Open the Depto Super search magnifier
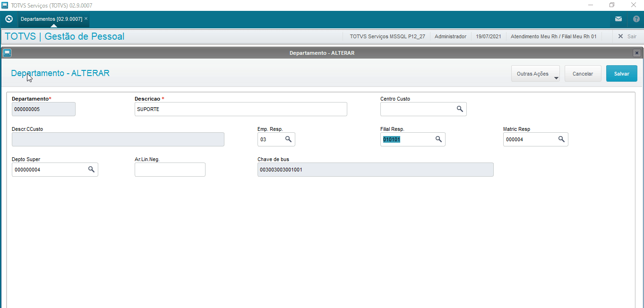Viewport: 644px width, 308px height. (91, 169)
